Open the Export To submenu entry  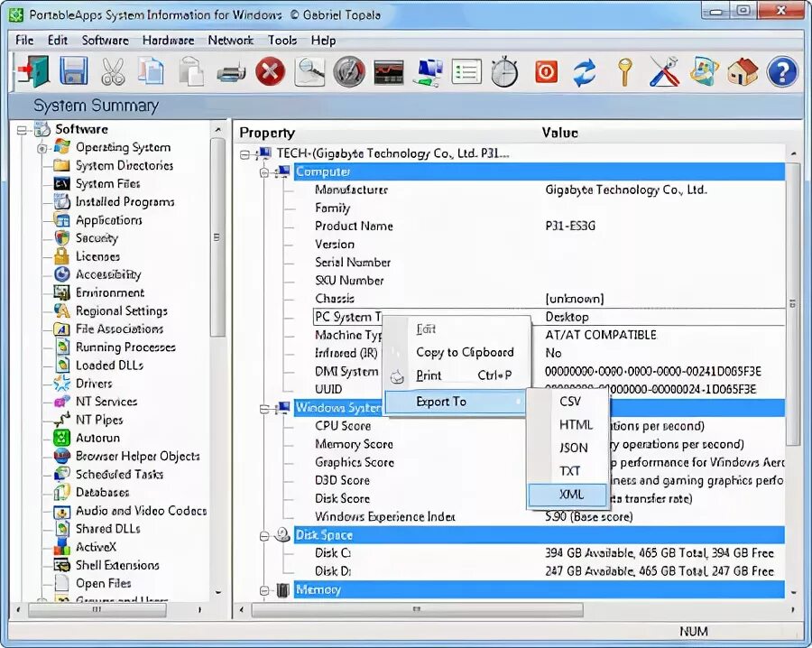point(456,402)
